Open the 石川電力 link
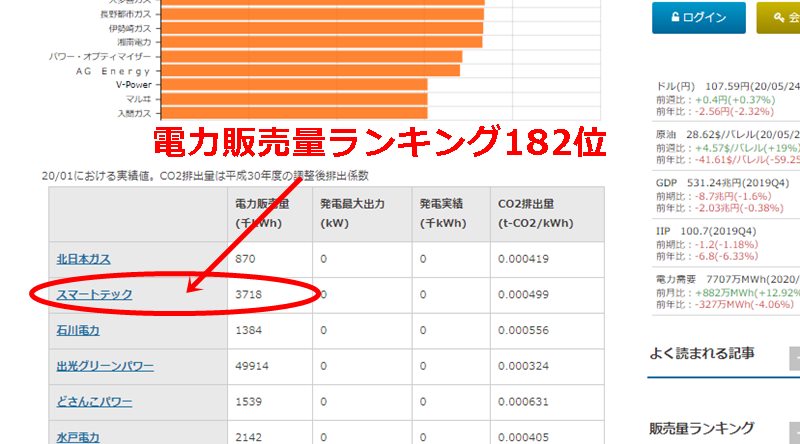Viewport: 800px width, 444px height. [x=78, y=331]
